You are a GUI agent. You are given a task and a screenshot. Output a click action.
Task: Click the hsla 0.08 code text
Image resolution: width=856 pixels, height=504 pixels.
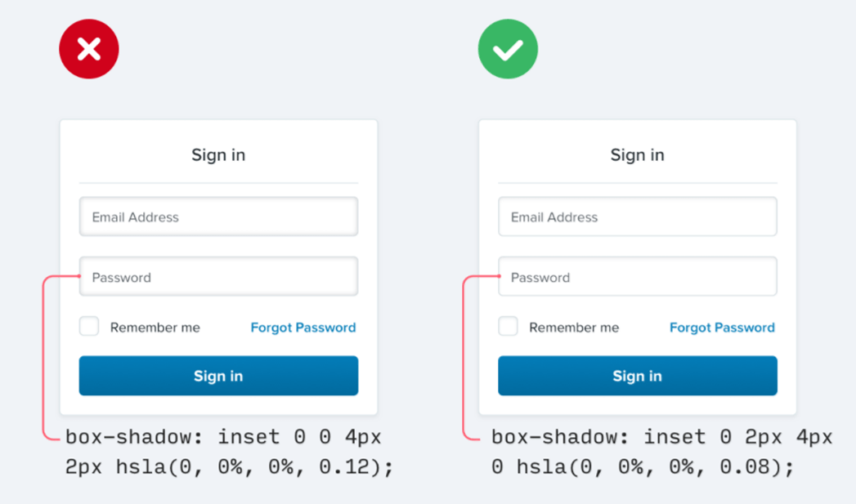(642, 467)
